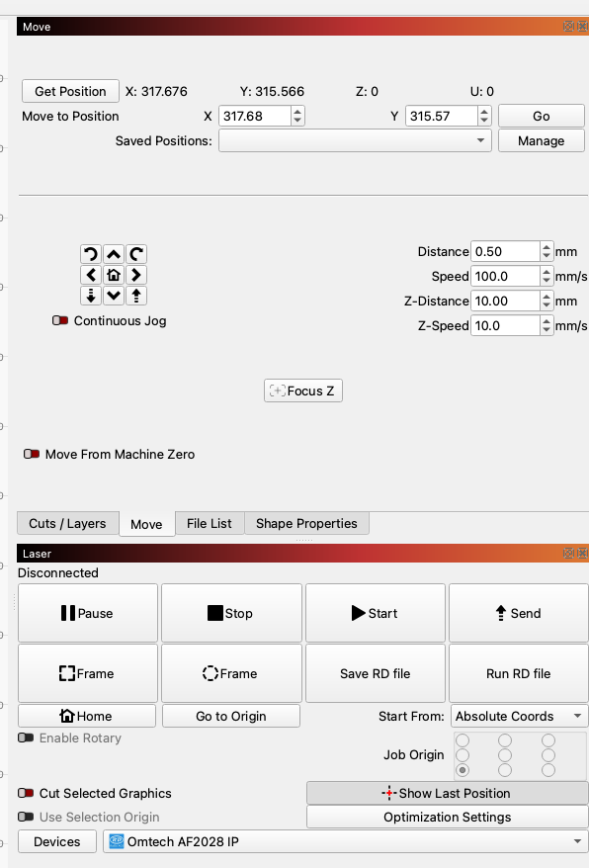Image resolution: width=589 pixels, height=868 pixels.
Task: Click the Show Last Position button
Action: 447,793
